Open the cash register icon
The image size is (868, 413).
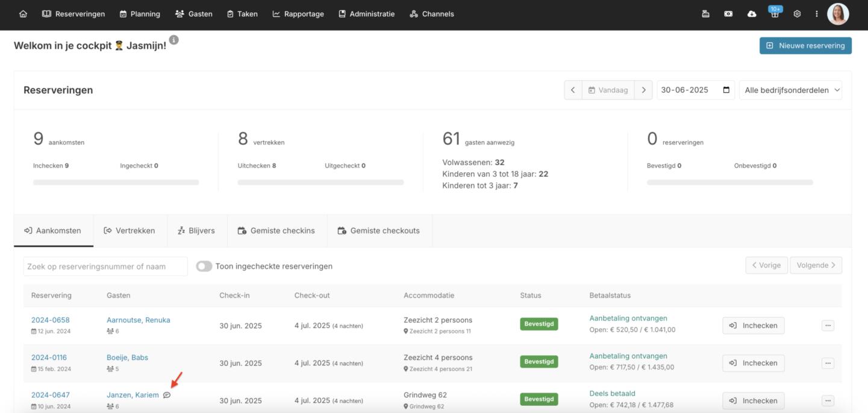pos(705,14)
